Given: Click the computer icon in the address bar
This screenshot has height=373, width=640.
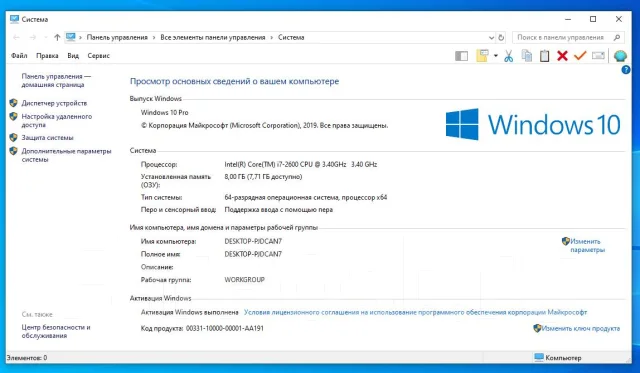Looking at the screenshot, I should pos(71,37).
